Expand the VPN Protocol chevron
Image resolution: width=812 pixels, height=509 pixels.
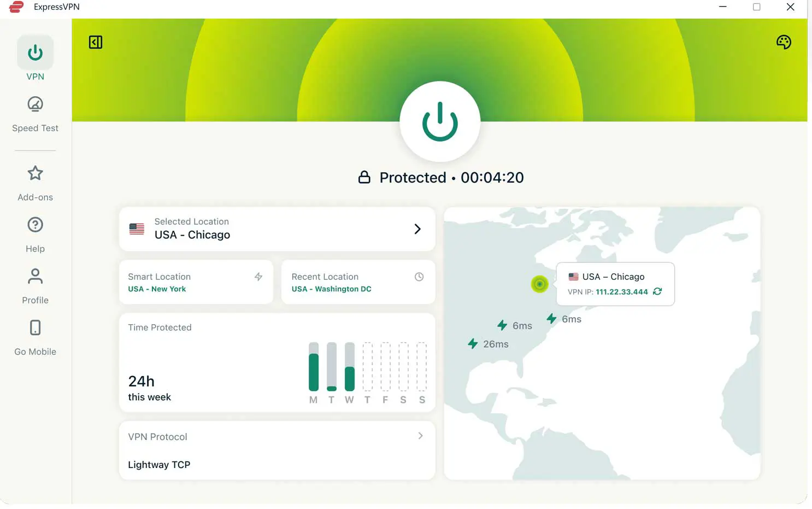coord(420,436)
